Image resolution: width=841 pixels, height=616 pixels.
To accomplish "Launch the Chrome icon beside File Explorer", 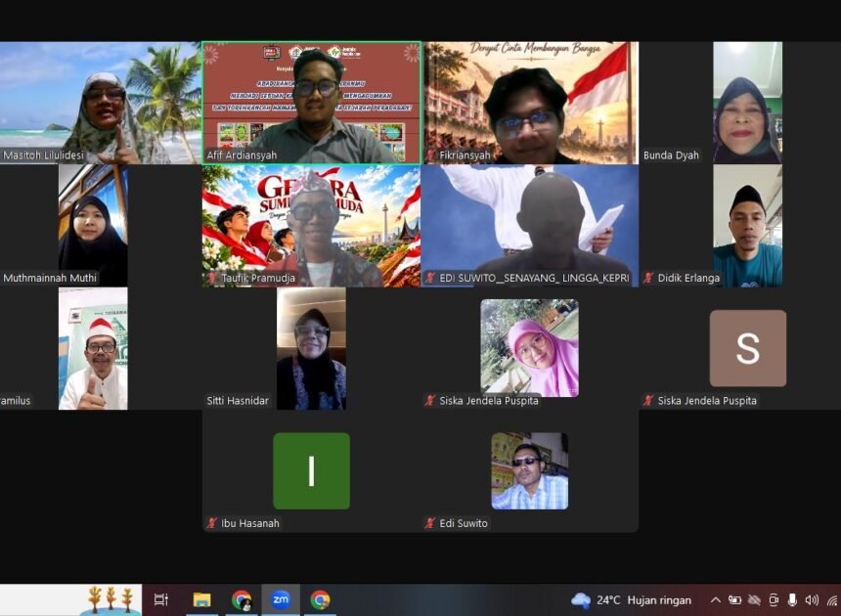I will [242, 599].
